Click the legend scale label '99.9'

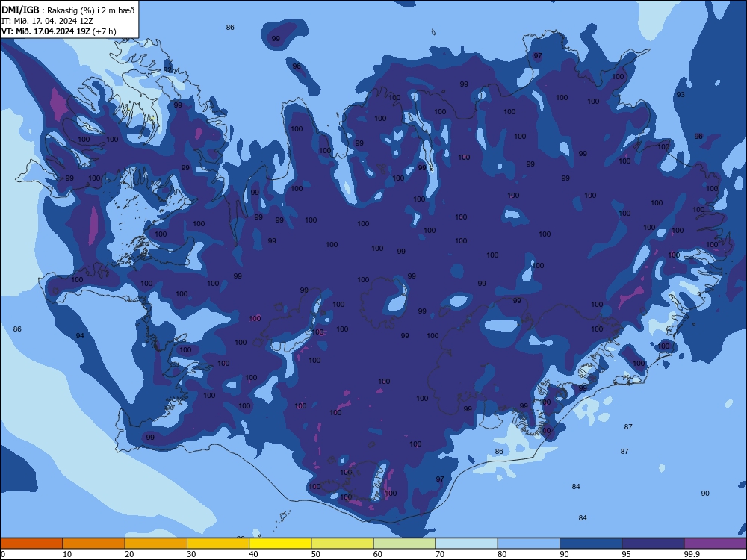tap(692, 554)
